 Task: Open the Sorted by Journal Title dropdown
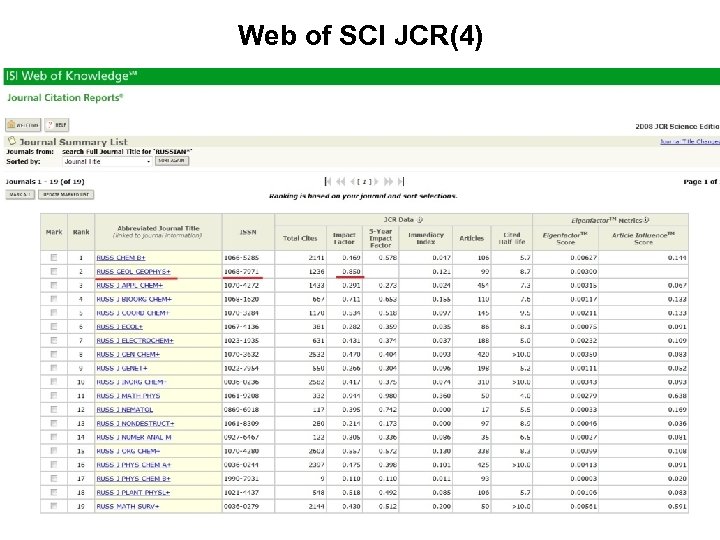107,162
